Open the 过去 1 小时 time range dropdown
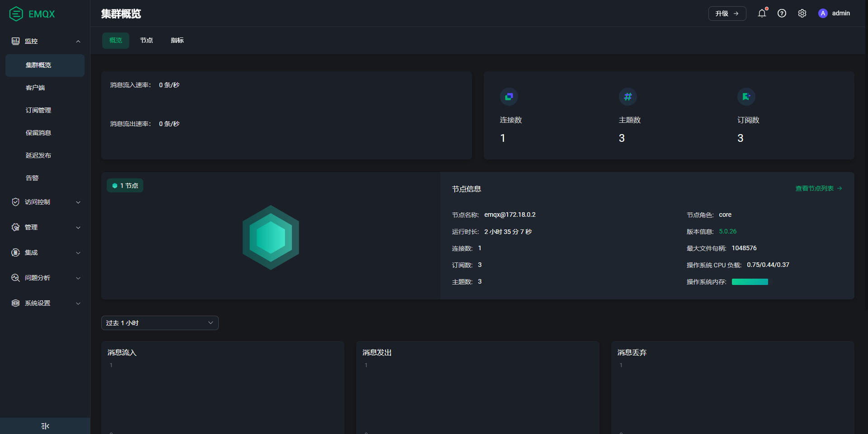The width and height of the screenshot is (868, 434). tap(160, 323)
